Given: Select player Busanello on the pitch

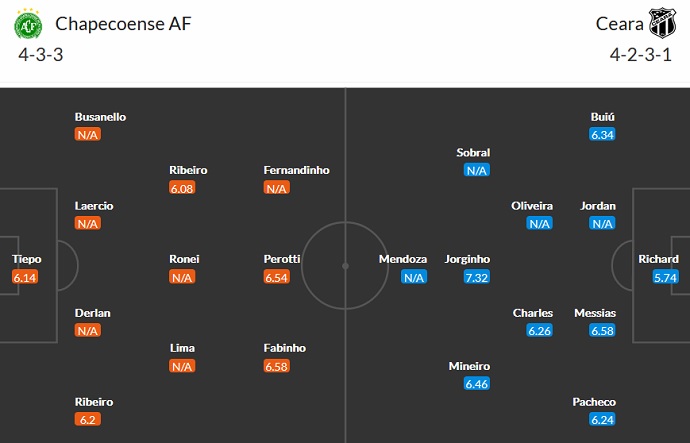Looking at the screenshot, I should coord(100,117).
